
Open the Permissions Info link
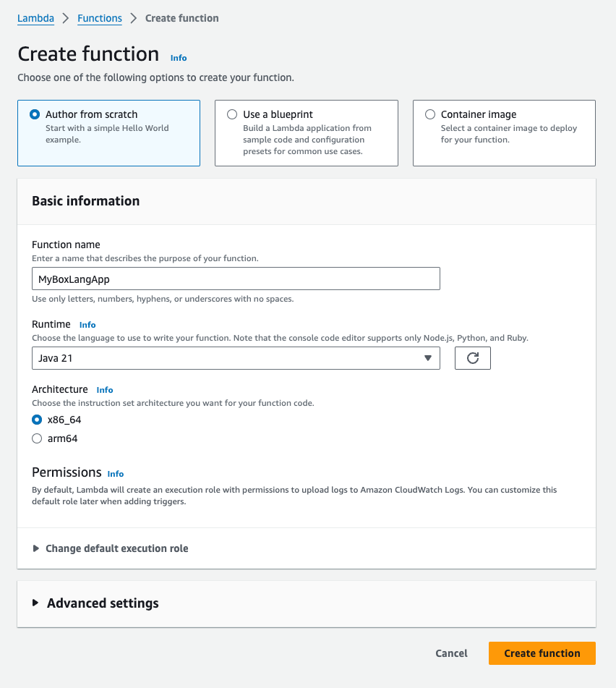[116, 474]
